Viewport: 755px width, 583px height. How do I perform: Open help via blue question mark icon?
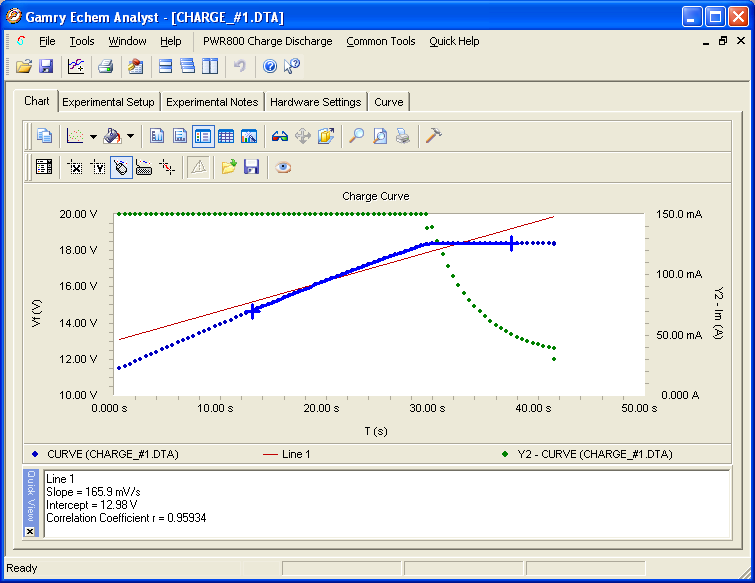click(270, 66)
